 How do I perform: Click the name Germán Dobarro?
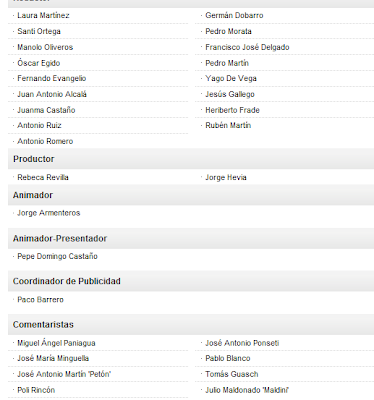pos(234,15)
